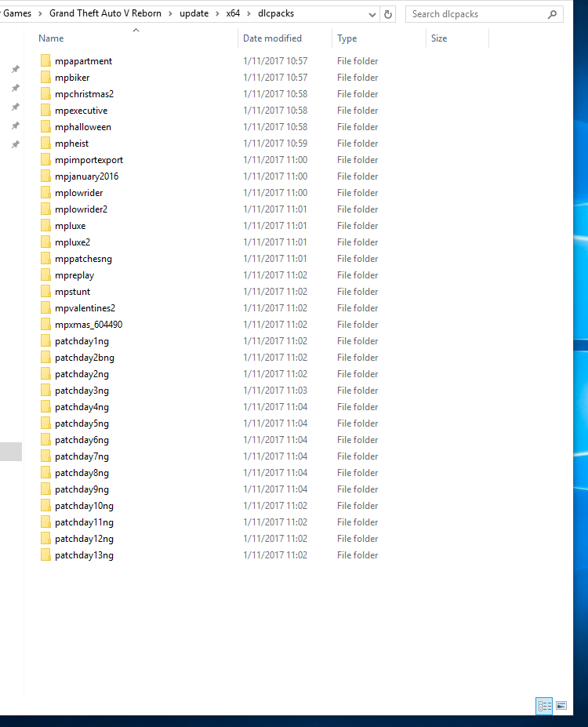Select the mplowrider2 folder icon
Image resolution: width=588 pixels, height=727 pixels.
coord(45,209)
